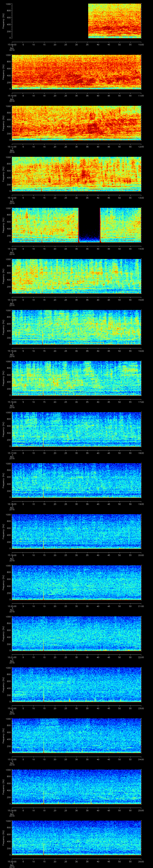Click the 15:20:00 start time label

pyautogui.click(x=12, y=606)
